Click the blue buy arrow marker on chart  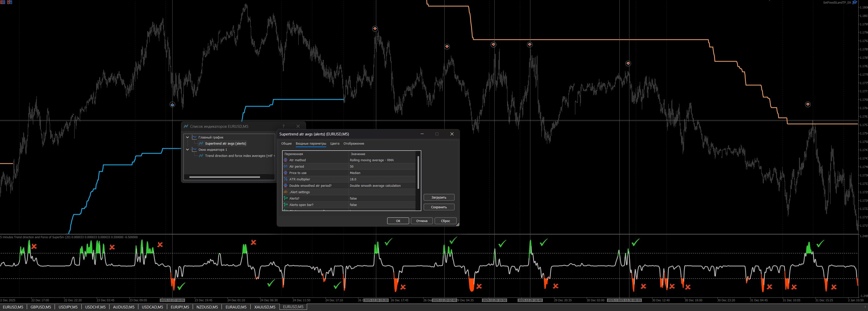pos(172,105)
